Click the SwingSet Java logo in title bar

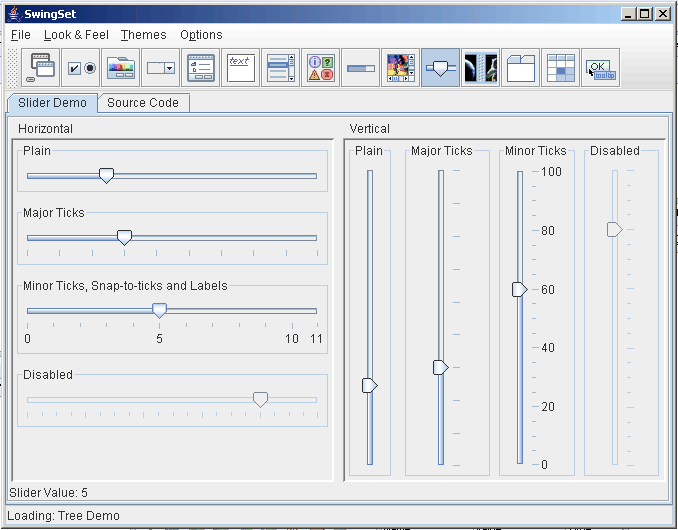click(x=15, y=14)
